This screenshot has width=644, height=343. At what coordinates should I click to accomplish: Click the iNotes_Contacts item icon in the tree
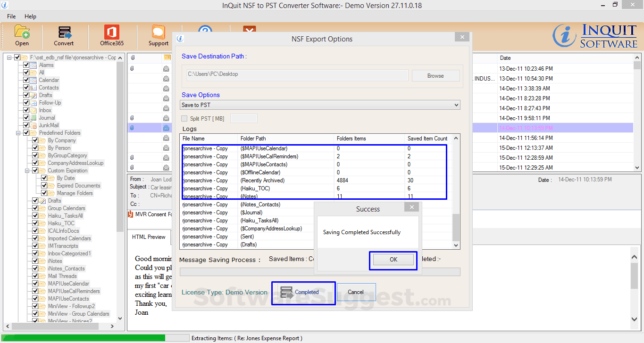point(42,269)
